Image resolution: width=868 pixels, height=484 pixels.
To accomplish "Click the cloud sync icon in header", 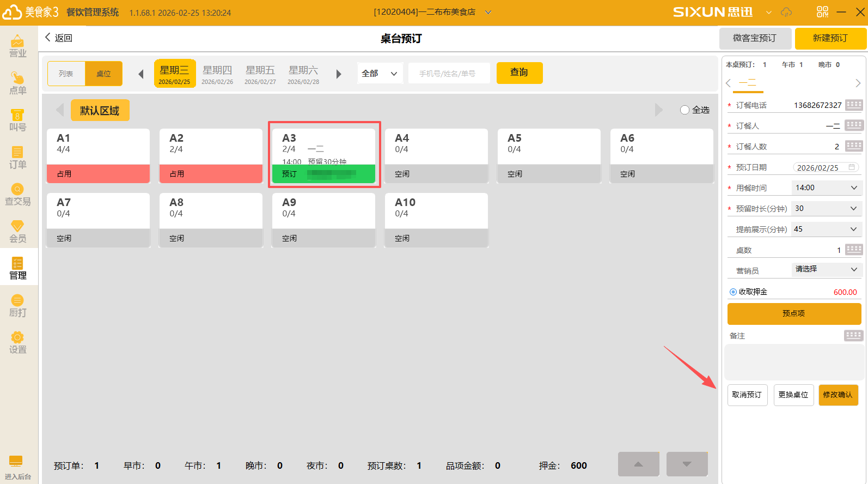I will [786, 12].
